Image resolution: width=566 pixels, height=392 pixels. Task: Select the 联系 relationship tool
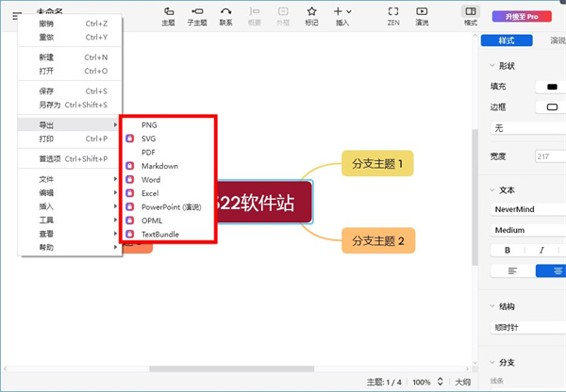pos(226,15)
